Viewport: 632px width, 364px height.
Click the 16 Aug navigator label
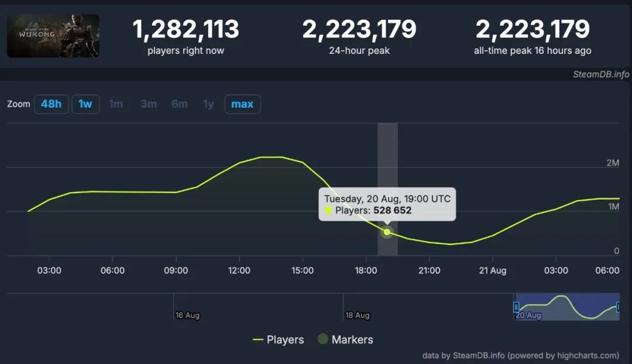187,315
